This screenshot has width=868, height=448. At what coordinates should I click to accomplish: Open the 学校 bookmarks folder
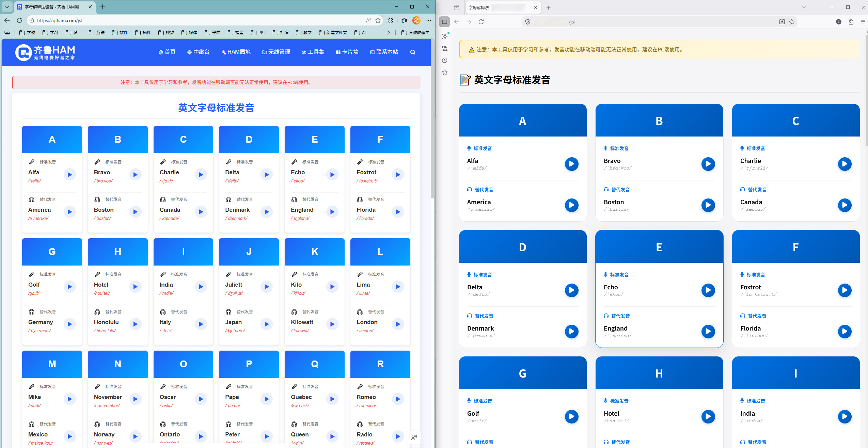27,33
